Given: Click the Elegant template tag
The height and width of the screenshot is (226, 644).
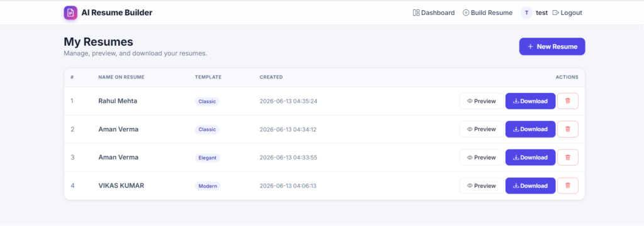Looking at the screenshot, I should point(208,158).
